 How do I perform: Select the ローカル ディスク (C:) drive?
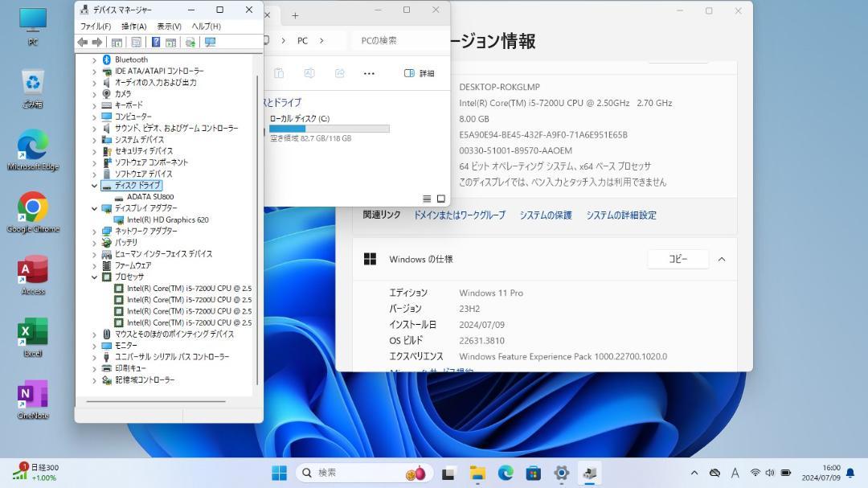(x=329, y=129)
